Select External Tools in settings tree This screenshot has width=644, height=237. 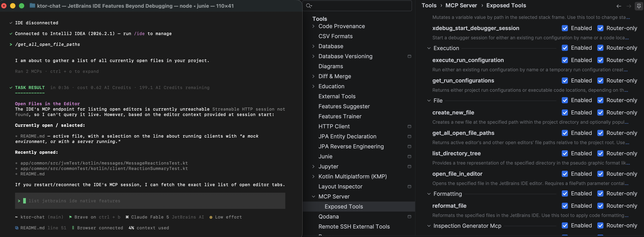[x=337, y=96]
